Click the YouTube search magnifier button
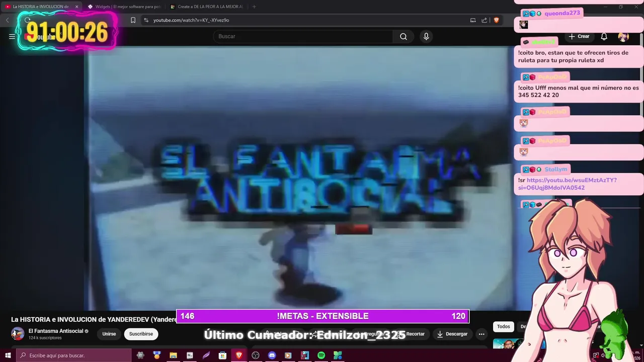 (x=404, y=36)
